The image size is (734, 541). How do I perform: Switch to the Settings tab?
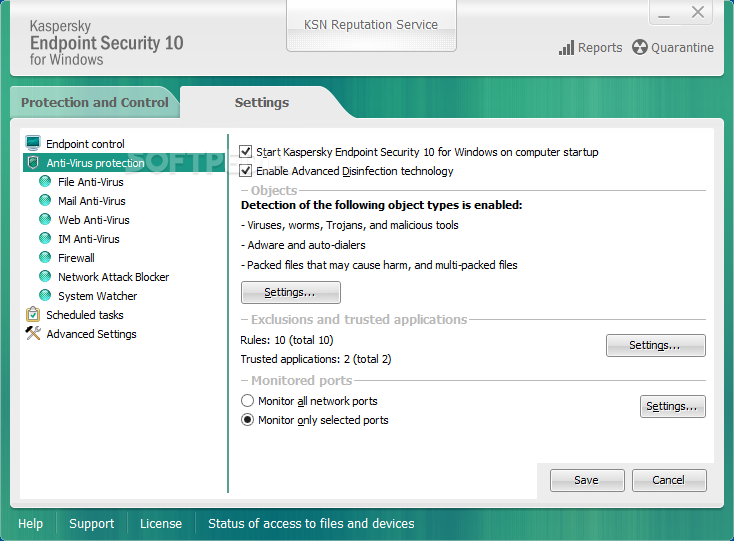tap(262, 102)
